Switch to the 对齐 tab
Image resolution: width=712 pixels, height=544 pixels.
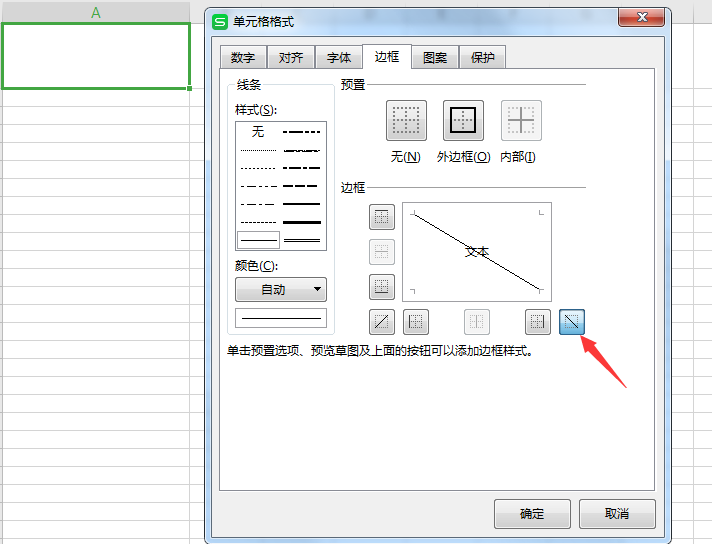291,57
